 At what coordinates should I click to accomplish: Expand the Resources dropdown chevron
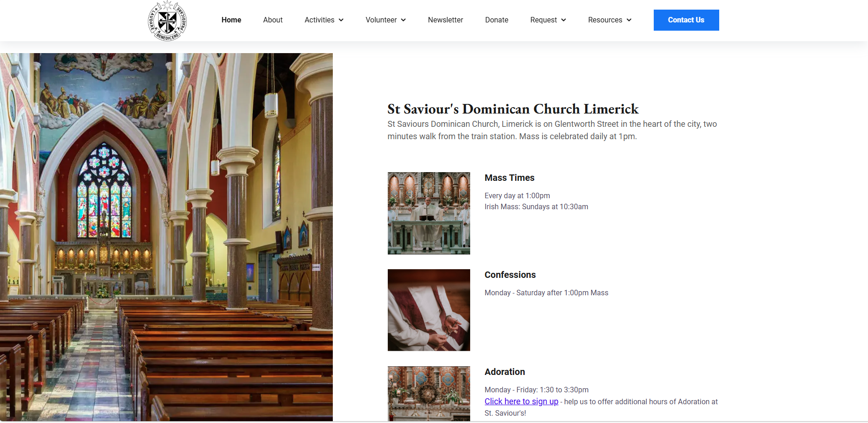click(x=629, y=20)
